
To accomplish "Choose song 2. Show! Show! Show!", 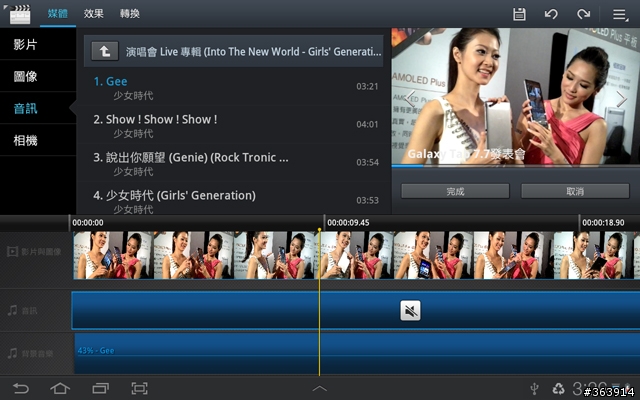I will point(233,125).
